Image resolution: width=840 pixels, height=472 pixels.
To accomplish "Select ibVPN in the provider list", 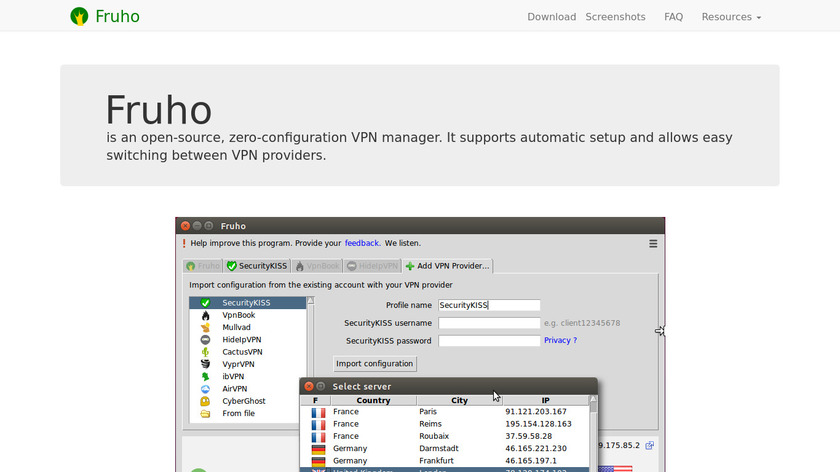I will click(x=248, y=377).
